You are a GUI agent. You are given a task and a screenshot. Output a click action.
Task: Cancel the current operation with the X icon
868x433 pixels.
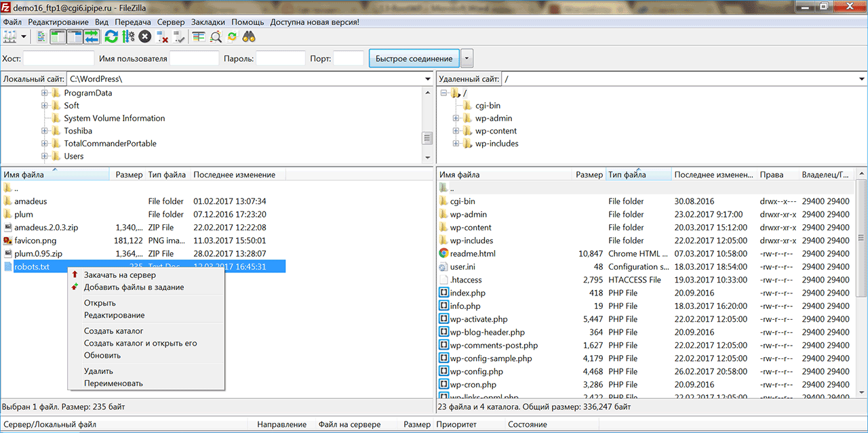pyautogui.click(x=144, y=37)
